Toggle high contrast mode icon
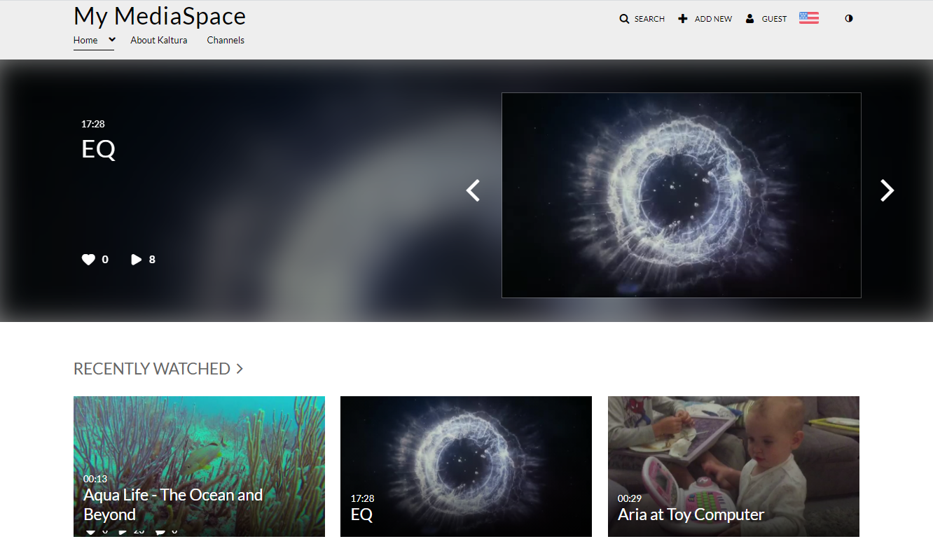 coord(849,19)
